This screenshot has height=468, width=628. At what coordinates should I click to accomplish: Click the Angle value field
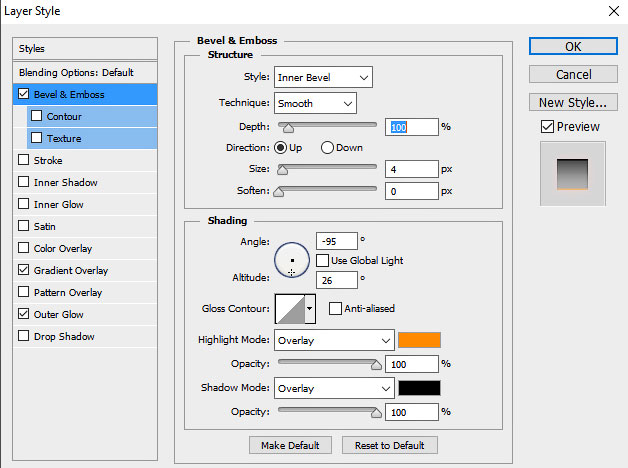tap(336, 241)
